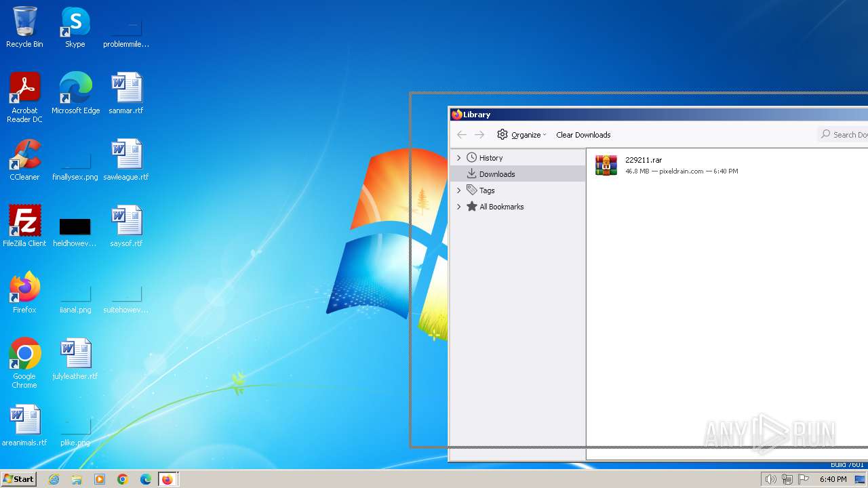Select the 229211.rar download entry

coord(727,165)
